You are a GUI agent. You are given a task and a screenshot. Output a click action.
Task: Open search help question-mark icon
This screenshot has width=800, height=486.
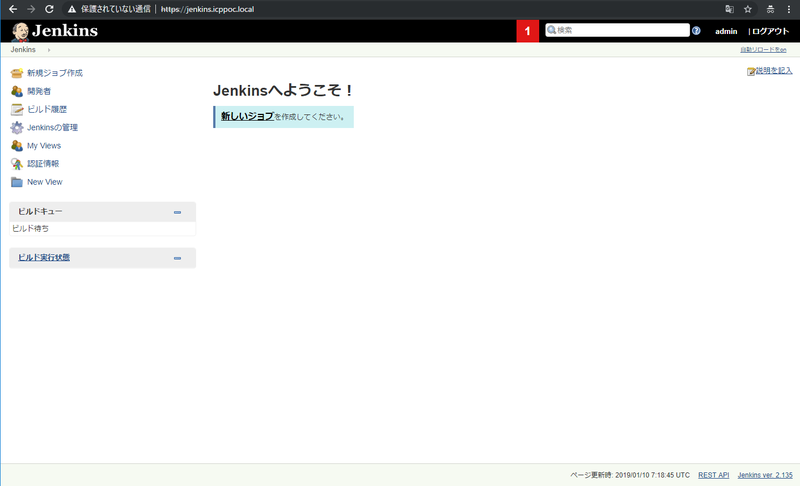pos(696,31)
